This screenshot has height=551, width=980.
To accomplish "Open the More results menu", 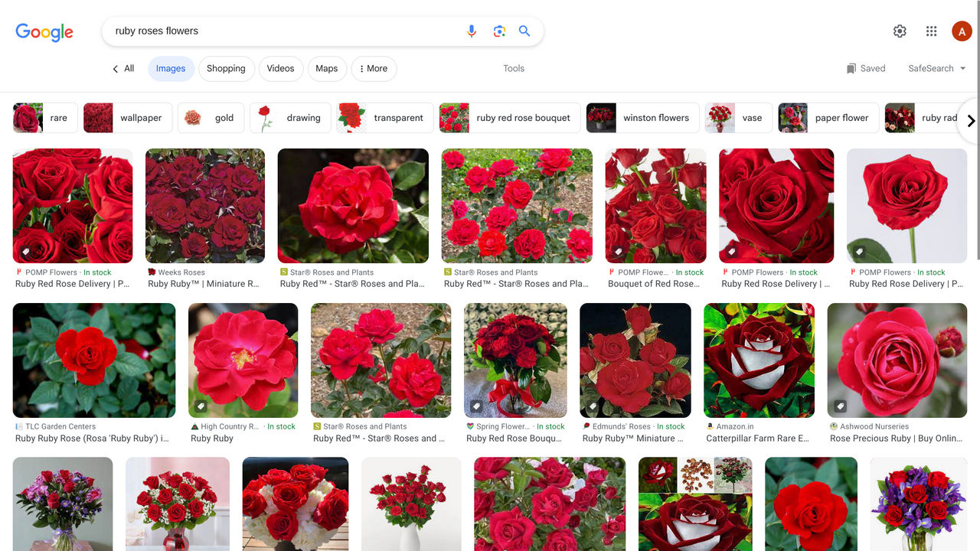I will click(374, 68).
